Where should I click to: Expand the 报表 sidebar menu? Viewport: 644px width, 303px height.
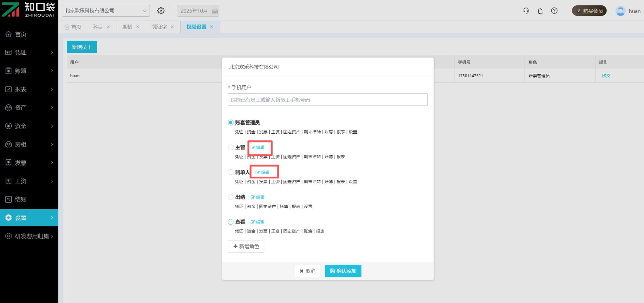pos(29,89)
